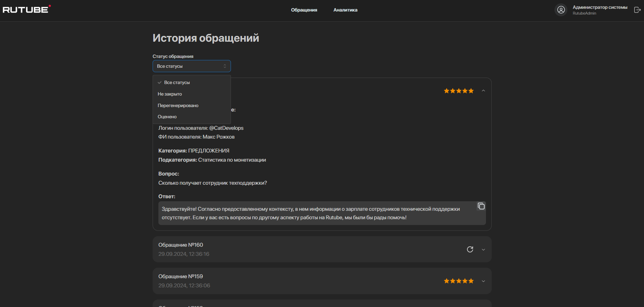This screenshot has width=644, height=307.
Task: Expand Обращение №160 with chevron
Action: click(x=483, y=250)
